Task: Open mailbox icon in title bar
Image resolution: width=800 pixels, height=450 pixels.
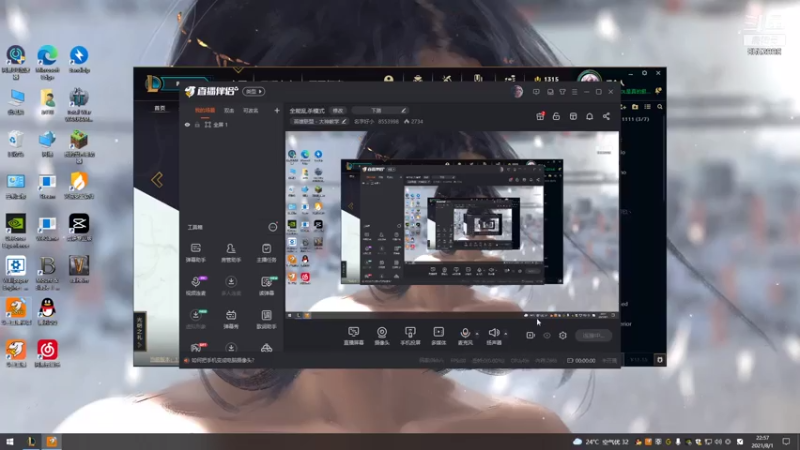Action: coord(550,92)
